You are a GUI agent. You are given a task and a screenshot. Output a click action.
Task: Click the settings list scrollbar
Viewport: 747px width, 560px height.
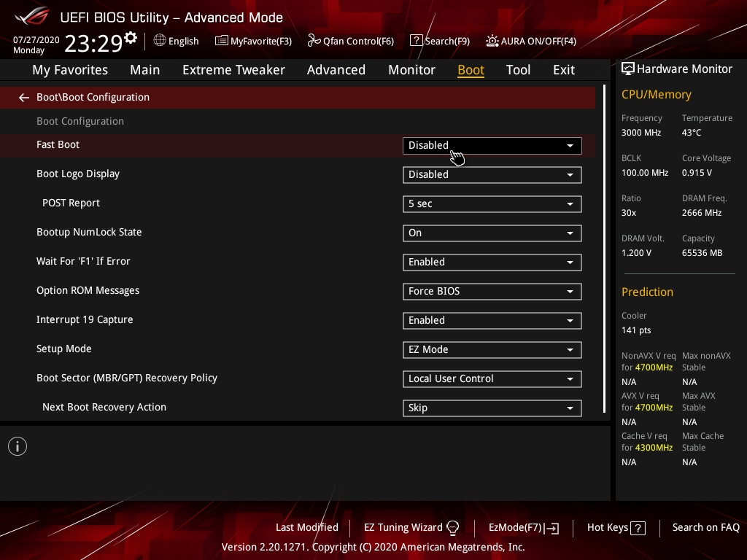pos(604,249)
